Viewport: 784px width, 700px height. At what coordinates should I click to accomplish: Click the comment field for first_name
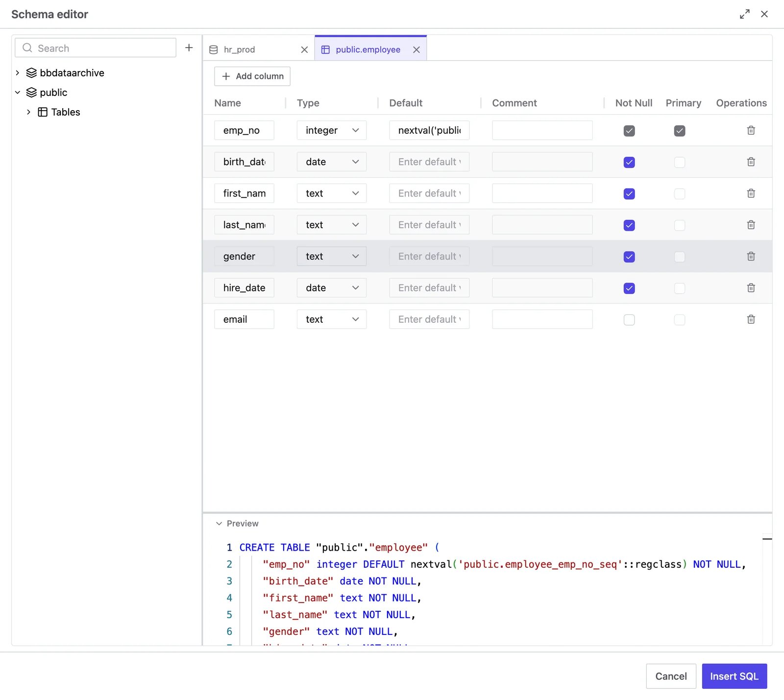click(x=542, y=193)
